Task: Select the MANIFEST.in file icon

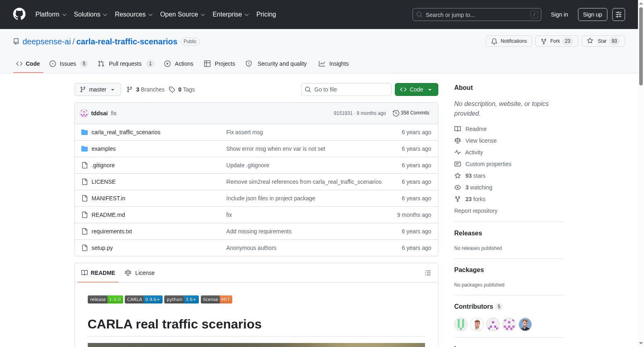Action: (x=85, y=198)
